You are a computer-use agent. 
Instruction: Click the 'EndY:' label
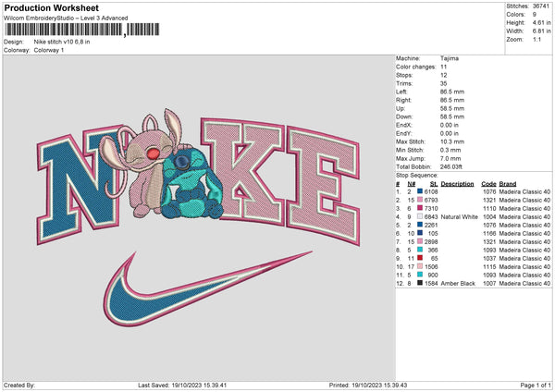point(403,133)
